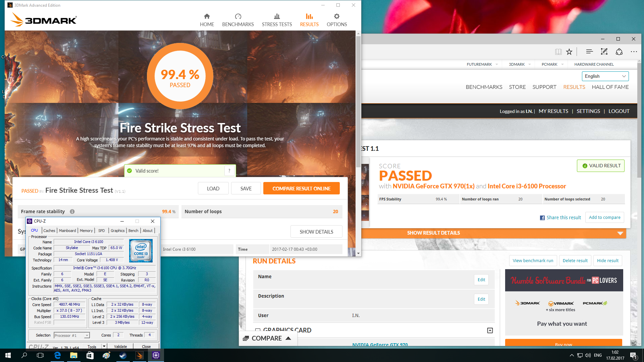This screenshot has width=644, height=362.
Task: Click the frame rate stability info icon
Action: pyautogui.click(x=72, y=212)
